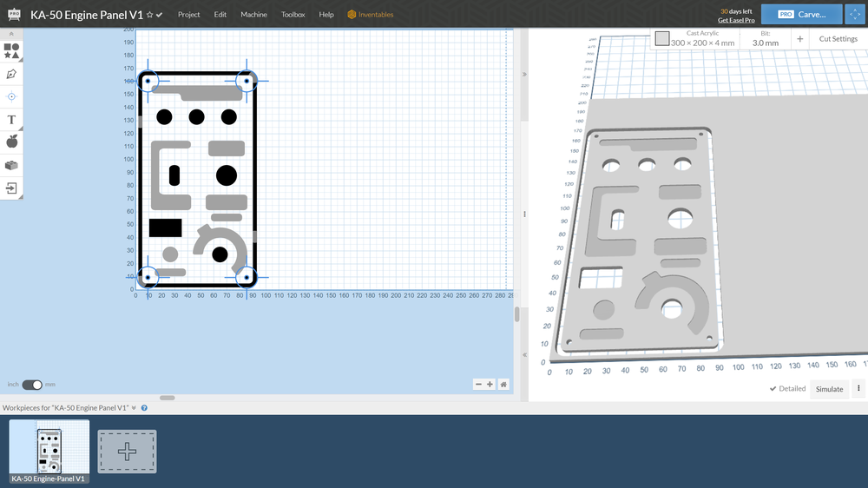Select the large black circle on canvas
Viewport: 868px width, 488px height.
227,175
